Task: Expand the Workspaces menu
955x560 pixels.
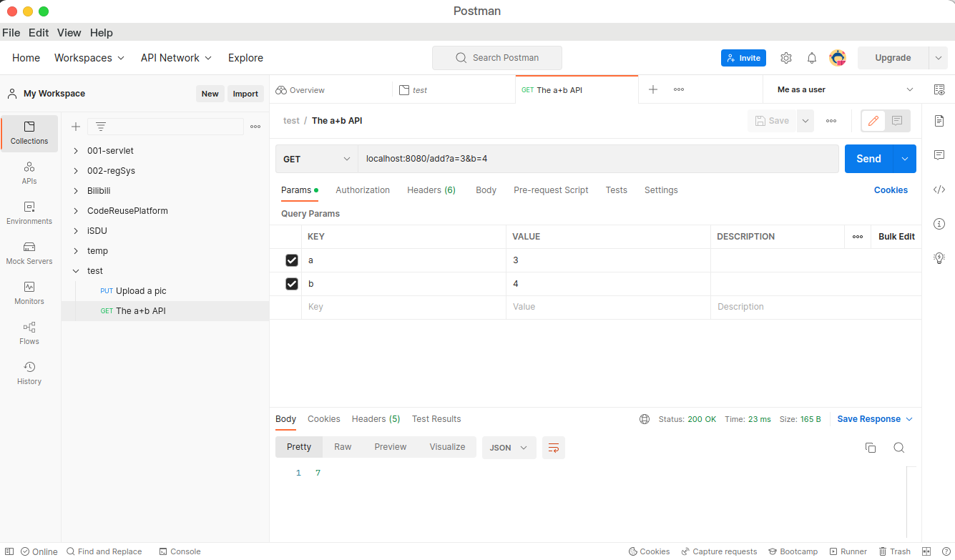Action: click(x=89, y=58)
